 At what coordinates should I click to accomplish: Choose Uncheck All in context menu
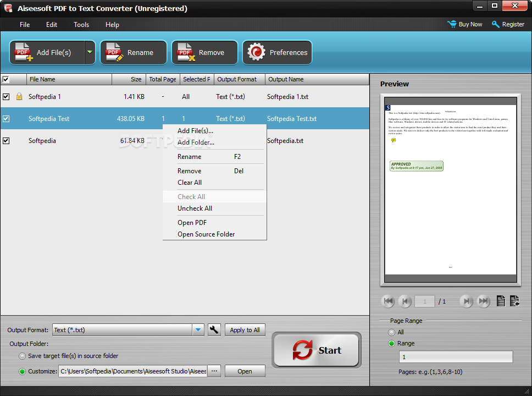[x=214, y=208]
